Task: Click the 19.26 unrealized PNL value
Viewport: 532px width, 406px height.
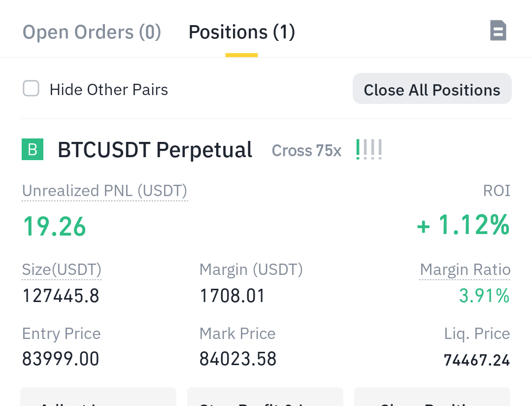Action: (x=54, y=227)
